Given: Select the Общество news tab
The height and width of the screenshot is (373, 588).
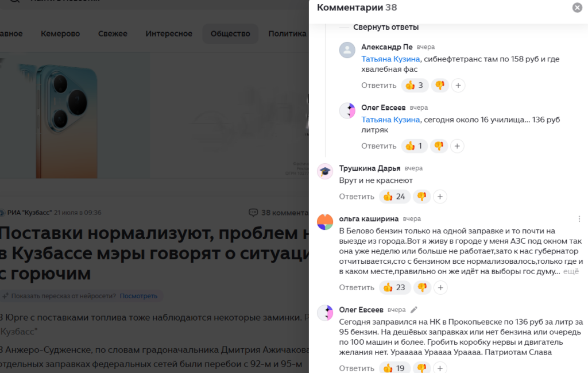Looking at the screenshot, I should coord(230,34).
